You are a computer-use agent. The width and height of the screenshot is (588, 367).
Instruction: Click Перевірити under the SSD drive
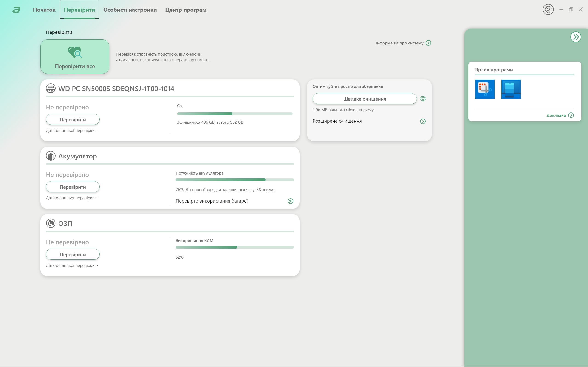click(x=73, y=120)
